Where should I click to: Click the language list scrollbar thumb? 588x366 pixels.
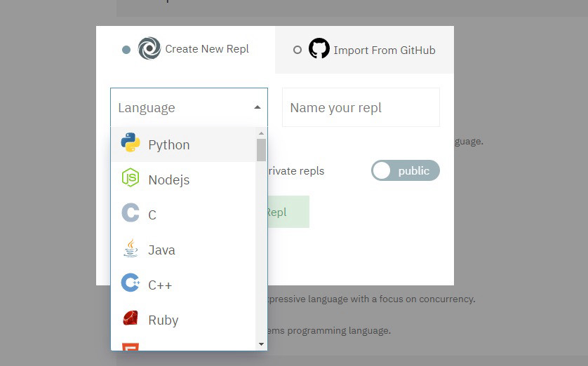click(x=262, y=150)
